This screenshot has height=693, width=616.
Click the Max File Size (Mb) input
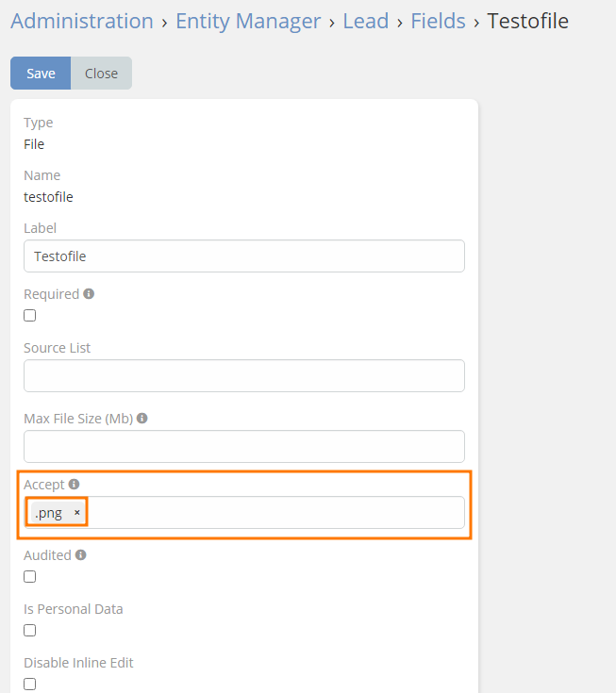point(243,447)
